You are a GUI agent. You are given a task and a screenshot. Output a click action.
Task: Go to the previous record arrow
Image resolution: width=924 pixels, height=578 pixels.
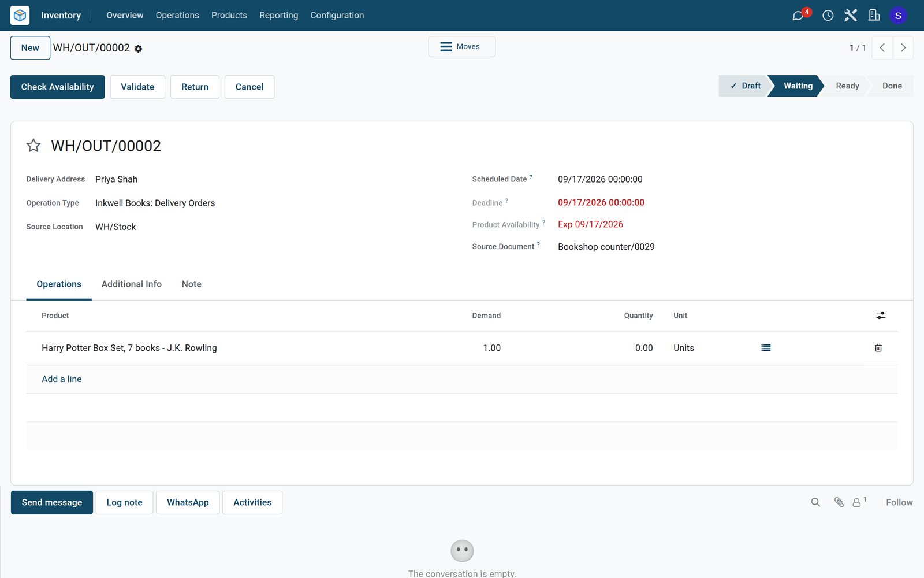(882, 48)
